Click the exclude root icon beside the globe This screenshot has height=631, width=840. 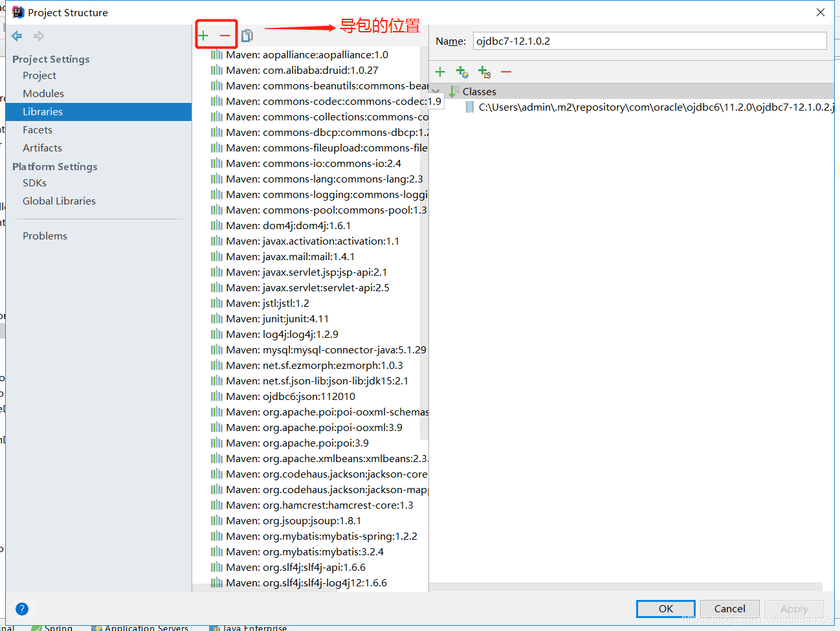[484, 72]
